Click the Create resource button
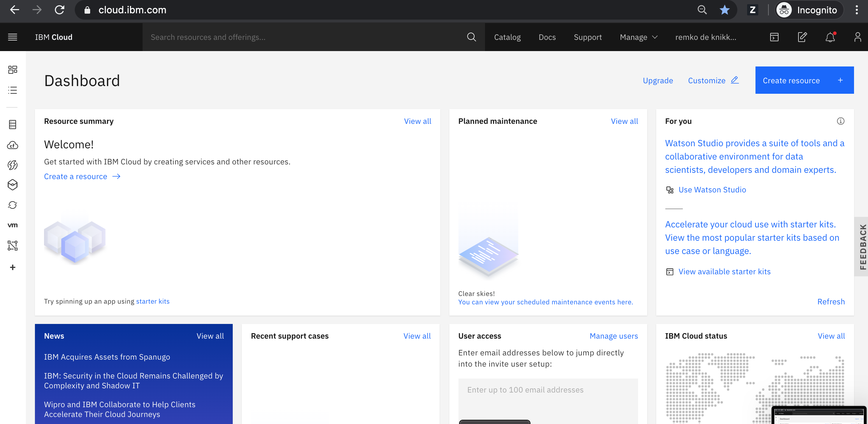This screenshot has height=424, width=868. coord(804,80)
